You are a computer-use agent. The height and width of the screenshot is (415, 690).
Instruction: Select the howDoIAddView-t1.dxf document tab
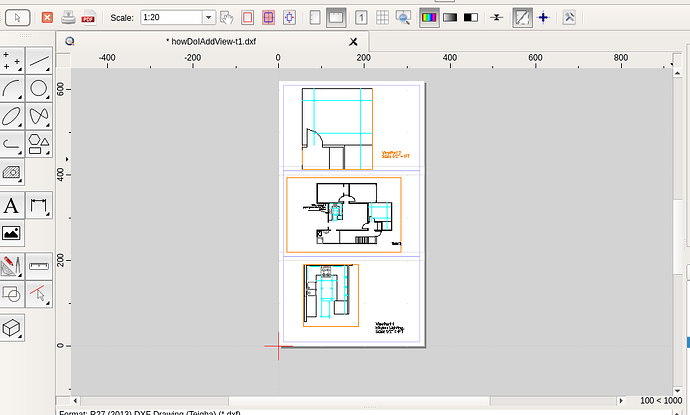click(x=211, y=41)
